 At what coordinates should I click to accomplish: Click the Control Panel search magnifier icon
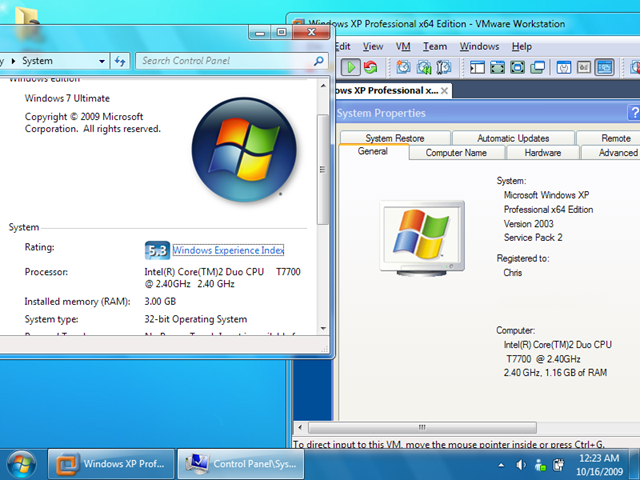319,61
